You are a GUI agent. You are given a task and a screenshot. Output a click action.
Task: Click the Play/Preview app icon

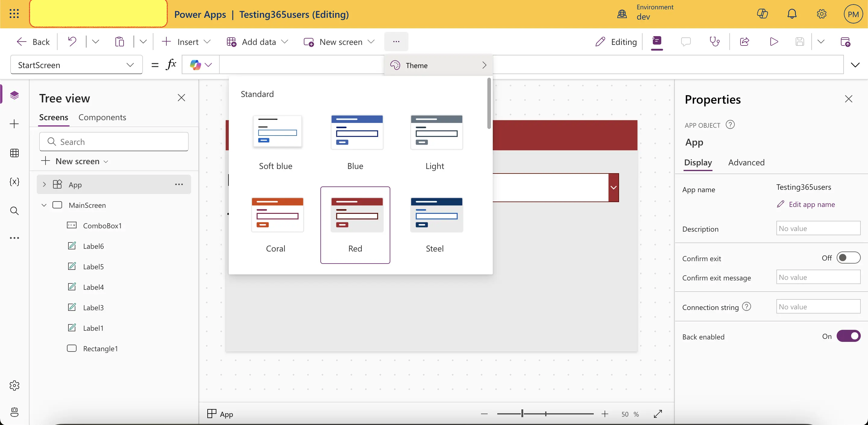[774, 42]
